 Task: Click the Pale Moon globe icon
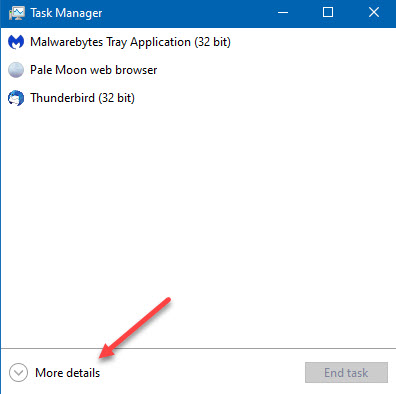pos(16,70)
